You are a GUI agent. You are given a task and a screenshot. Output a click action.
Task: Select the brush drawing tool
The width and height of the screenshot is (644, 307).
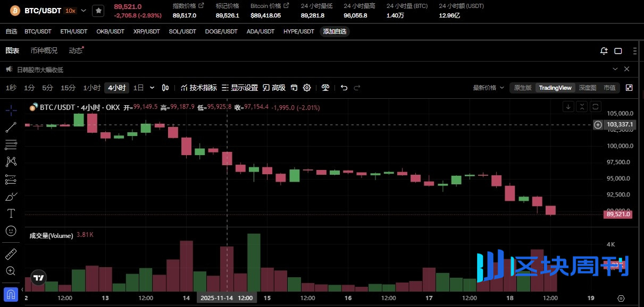11,197
